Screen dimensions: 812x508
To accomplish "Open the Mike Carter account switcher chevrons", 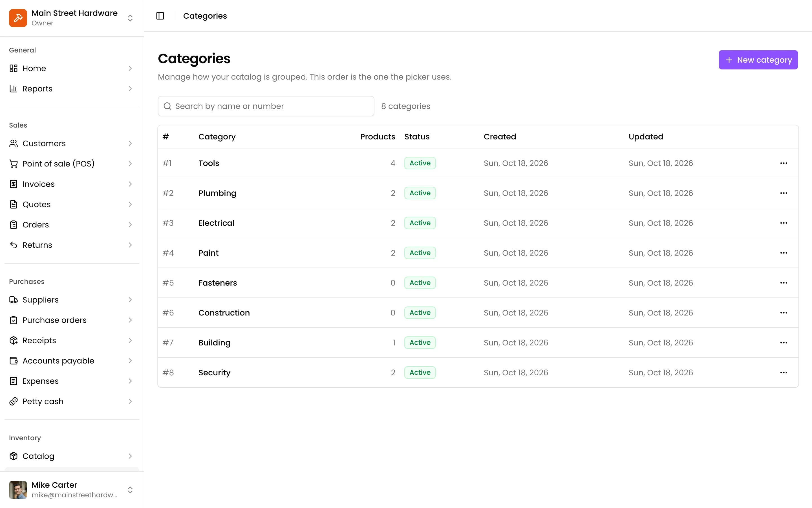I will [130, 490].
